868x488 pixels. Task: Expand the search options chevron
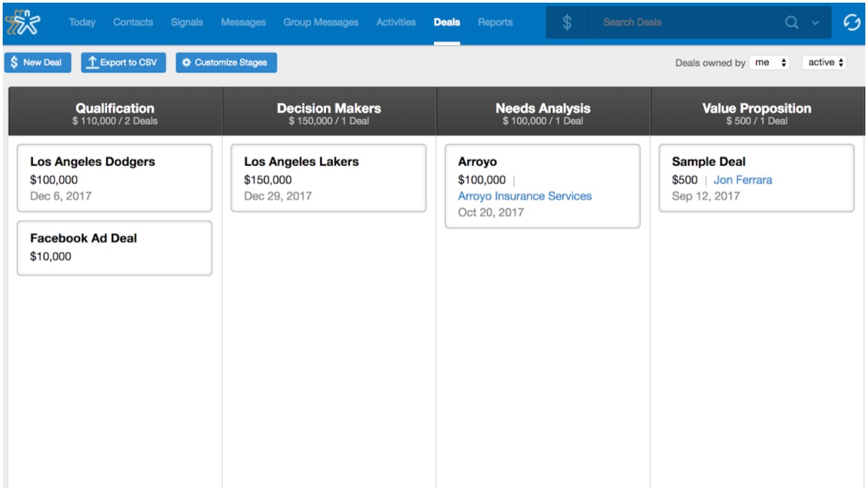(815, 23)
